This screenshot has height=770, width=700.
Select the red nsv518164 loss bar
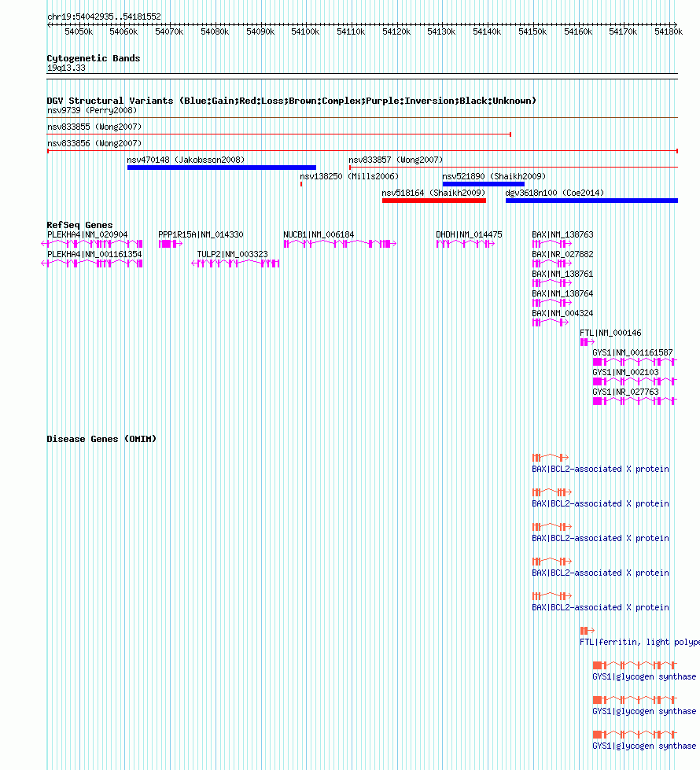(x=434, y=201)
